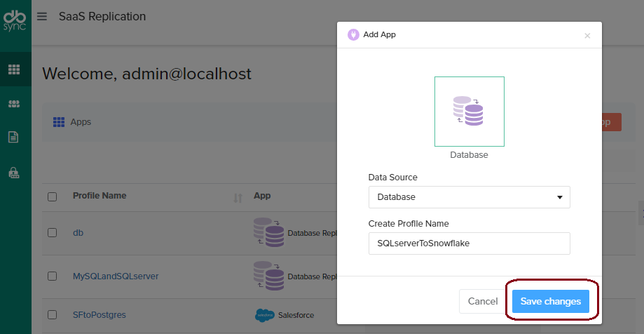The height and width of the screenshot is (334, 644).
Task: Click the Data Source label
Action: (392, 178)
